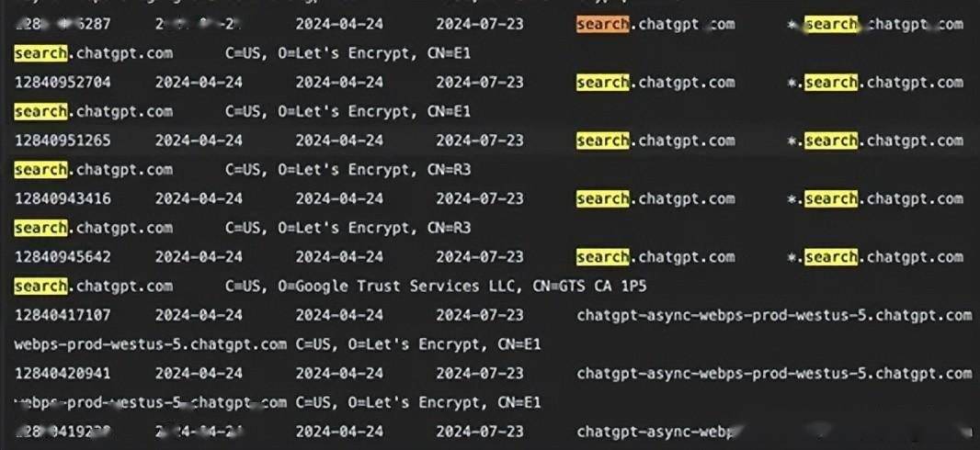Click "CN=E1" issuer under row 12840417107
The height and width of the screenshot is (450, 980).
518,344
